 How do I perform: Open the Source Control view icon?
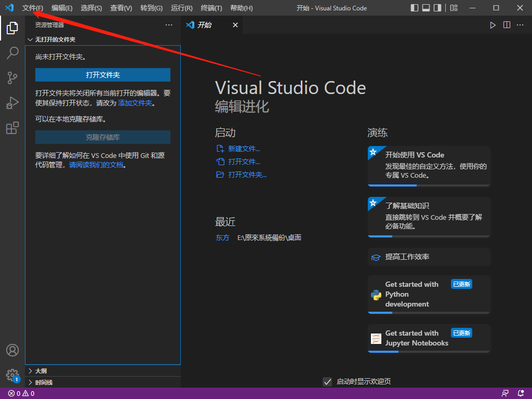(x=12, y=78)
